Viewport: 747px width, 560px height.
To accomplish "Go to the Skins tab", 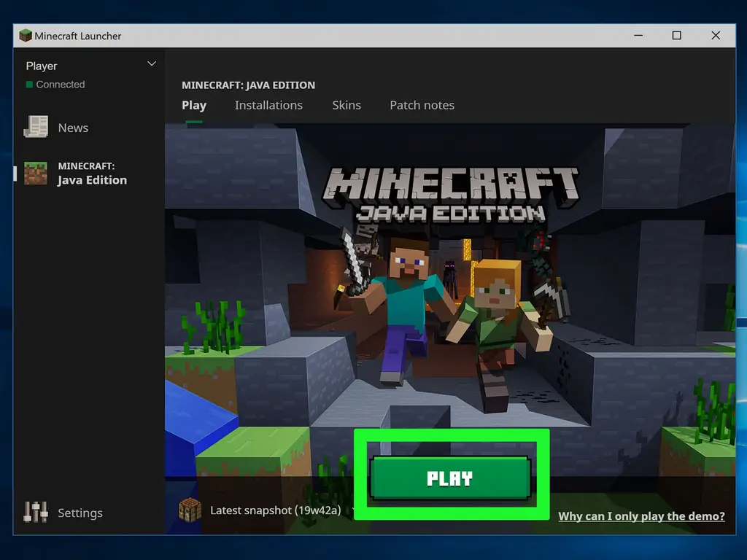I will [347, 105].
